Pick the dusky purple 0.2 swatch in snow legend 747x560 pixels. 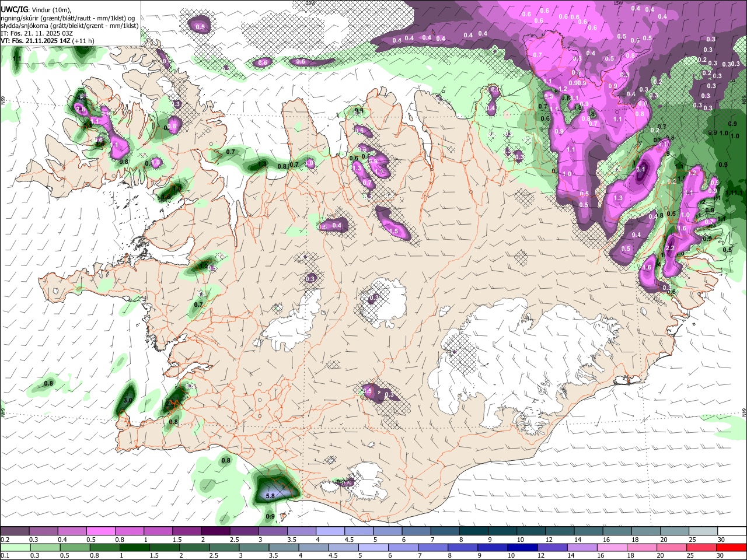pyautogui.click(x=15, y=531)
